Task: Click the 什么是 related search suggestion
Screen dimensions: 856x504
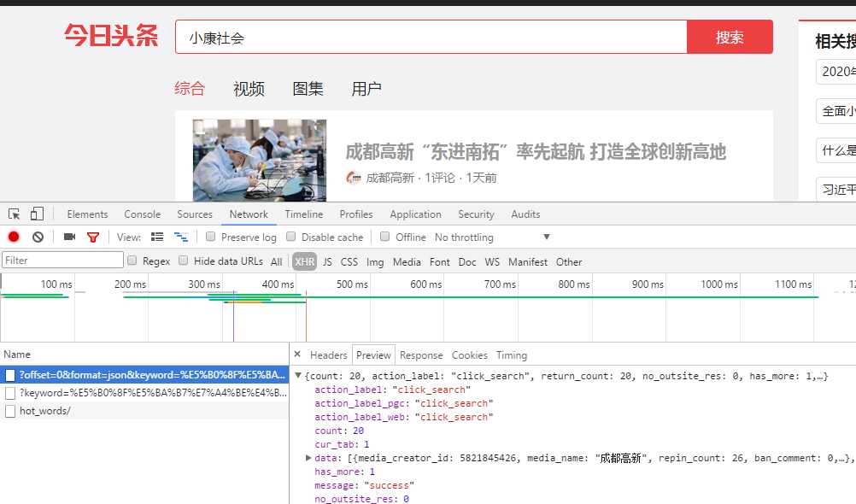Action: click(835, 150)
